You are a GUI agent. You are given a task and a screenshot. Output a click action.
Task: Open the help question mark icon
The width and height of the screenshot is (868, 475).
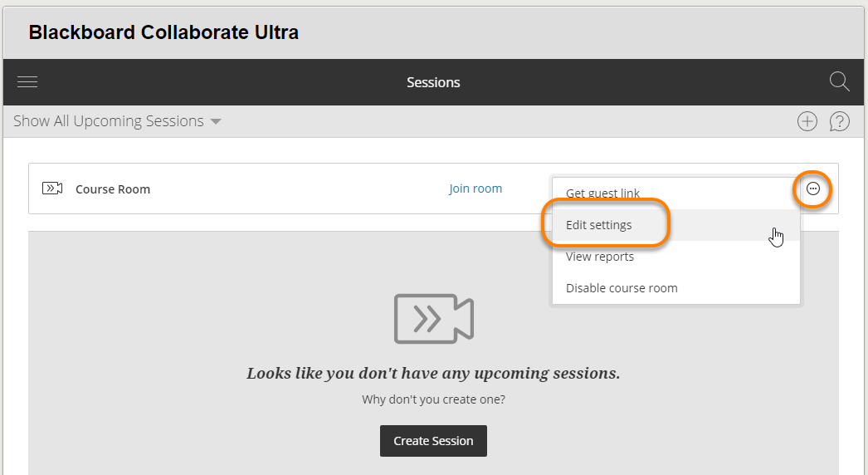tap(840, 121)
